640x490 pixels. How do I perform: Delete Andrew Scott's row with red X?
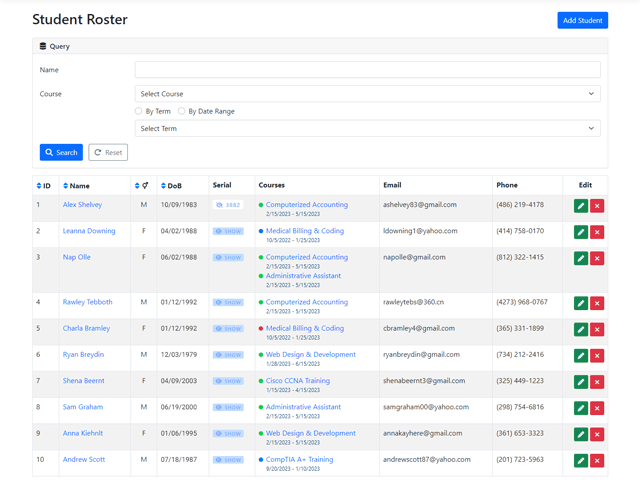(x=597, y=461)
